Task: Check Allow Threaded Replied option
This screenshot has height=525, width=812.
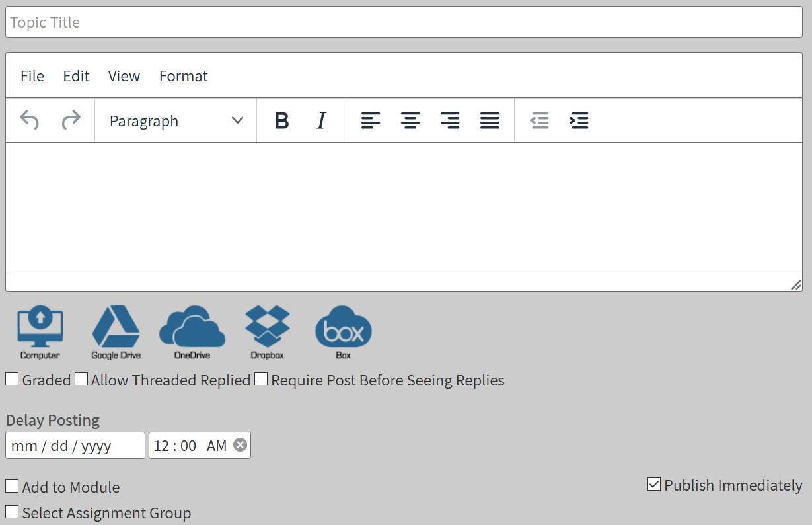Action: pyautogui.click(x=81, y=380)
